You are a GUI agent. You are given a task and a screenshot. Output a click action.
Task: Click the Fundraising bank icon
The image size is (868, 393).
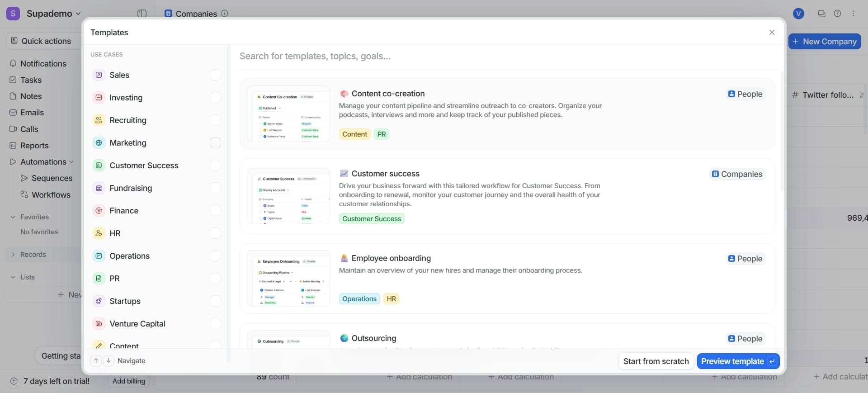point(99,188)
